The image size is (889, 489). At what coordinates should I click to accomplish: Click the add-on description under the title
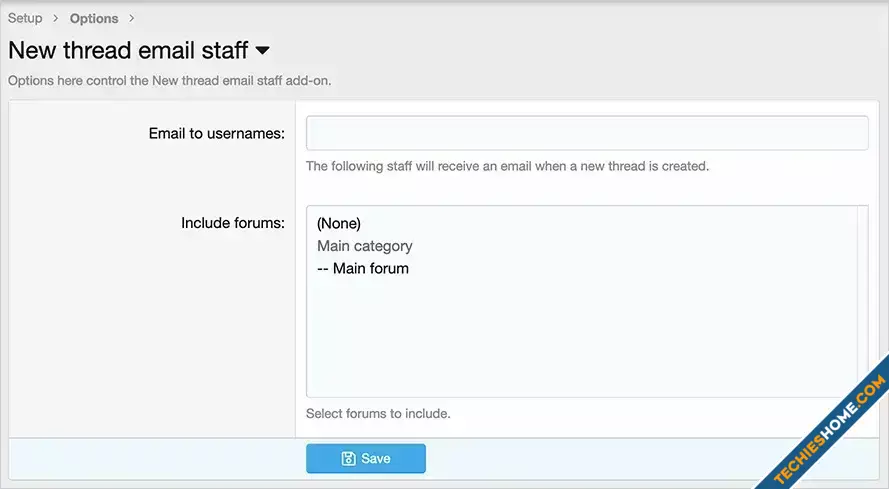tap(170, 80)
